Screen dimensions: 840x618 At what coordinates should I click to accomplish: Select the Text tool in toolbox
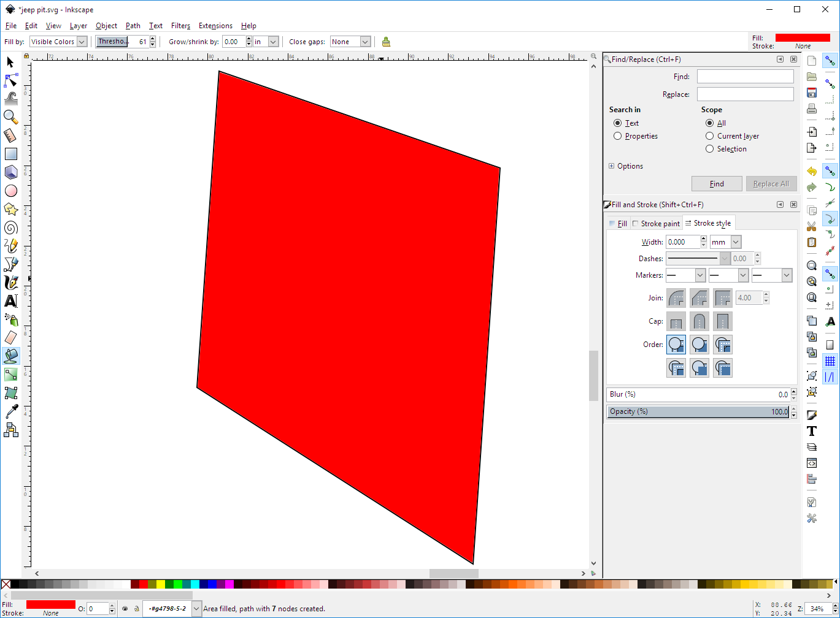pyautogui.click(x=11, y=301)
